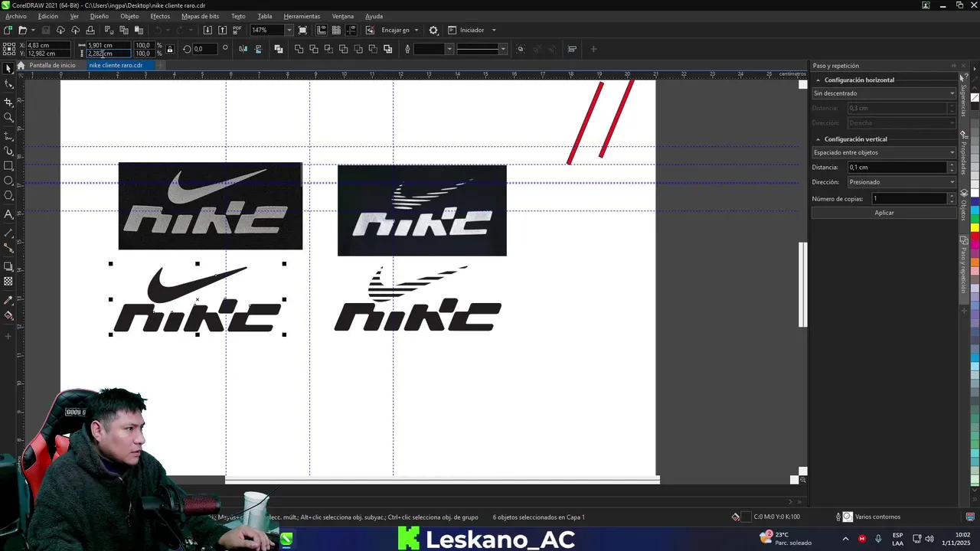
Task: Select the Interactive Fill bucket tool
Action: 8,315
